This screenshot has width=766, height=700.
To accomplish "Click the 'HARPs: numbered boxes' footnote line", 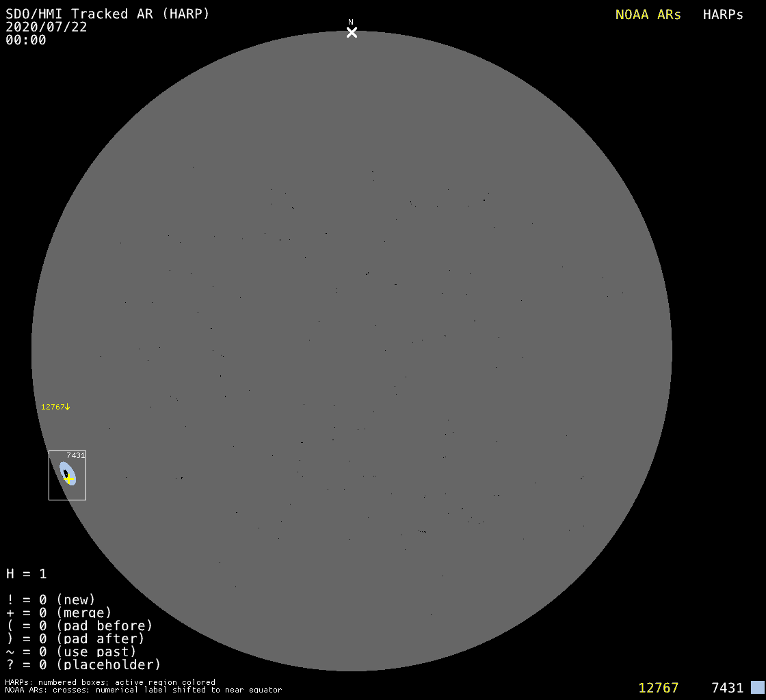I will point(110,682).
